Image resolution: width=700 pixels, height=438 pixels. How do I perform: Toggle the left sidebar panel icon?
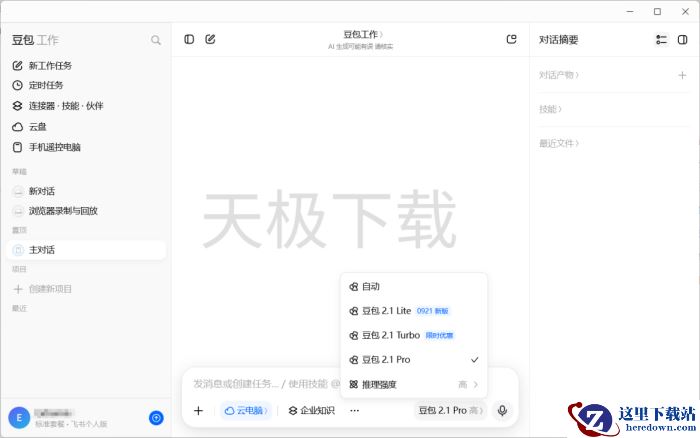point(189,39)
